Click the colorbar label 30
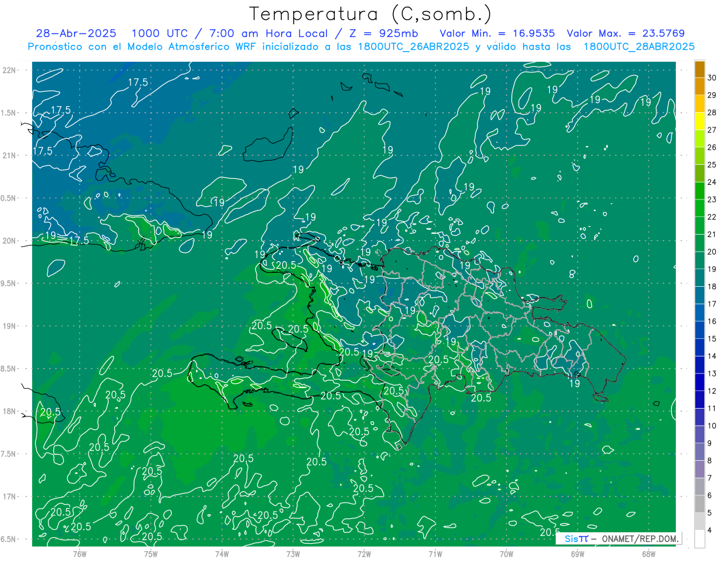This screenshot has height=562, width=728. pos(712,78)
